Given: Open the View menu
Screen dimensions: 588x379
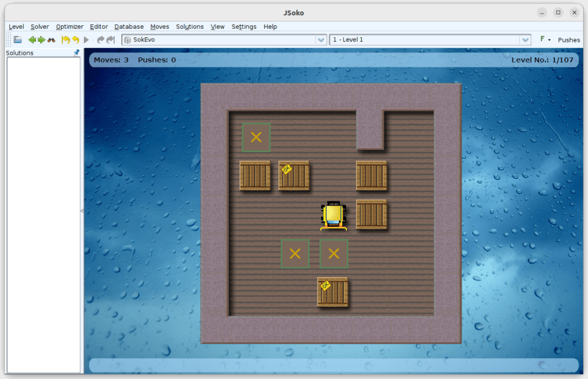Looking at the screenshot, I should 218,27.
